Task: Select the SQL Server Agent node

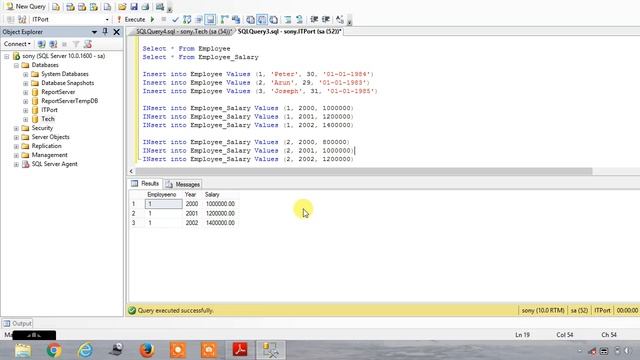Action: (x=55, y=164)
